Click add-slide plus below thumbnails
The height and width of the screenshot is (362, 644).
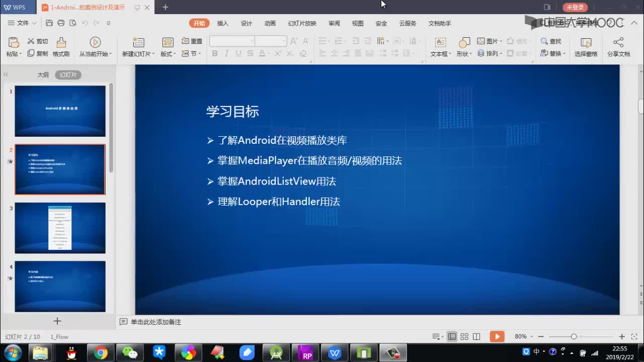57,321
